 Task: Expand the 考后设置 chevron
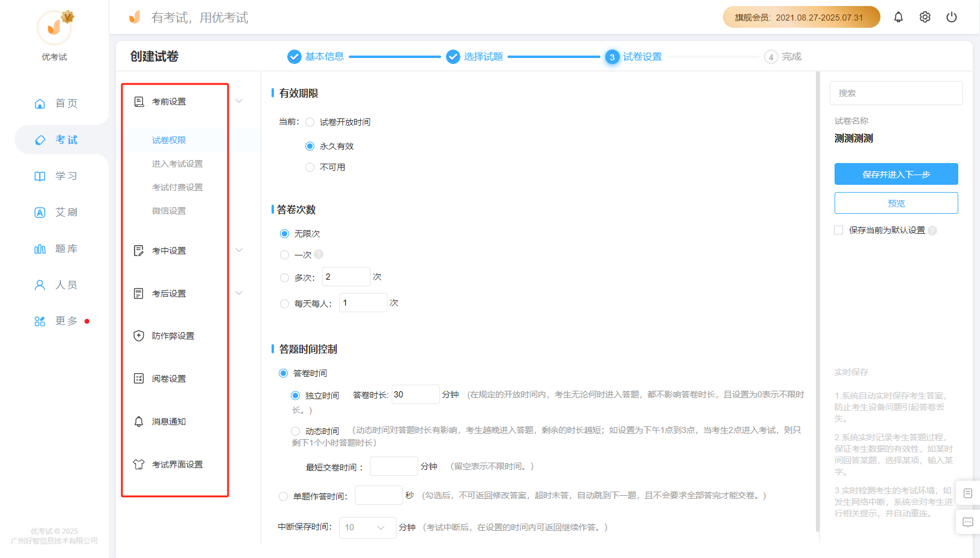tap(239, 293)
